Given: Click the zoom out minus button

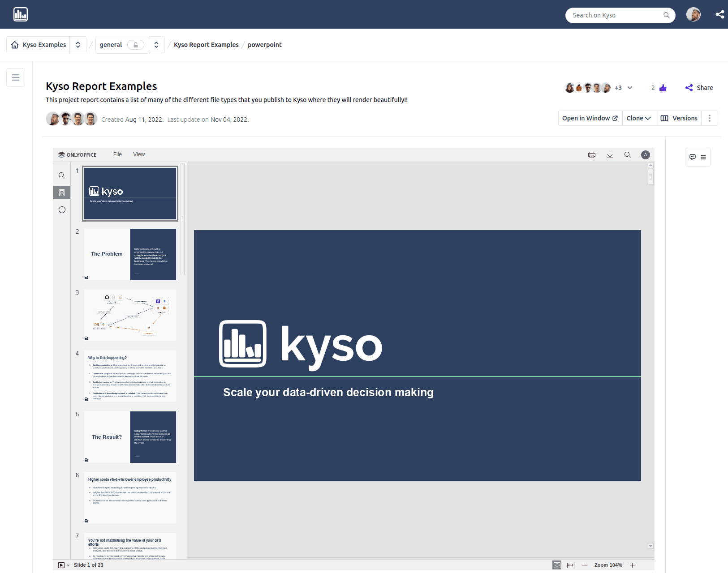Looking at the screenshot, I should click(x=585, y=565).
